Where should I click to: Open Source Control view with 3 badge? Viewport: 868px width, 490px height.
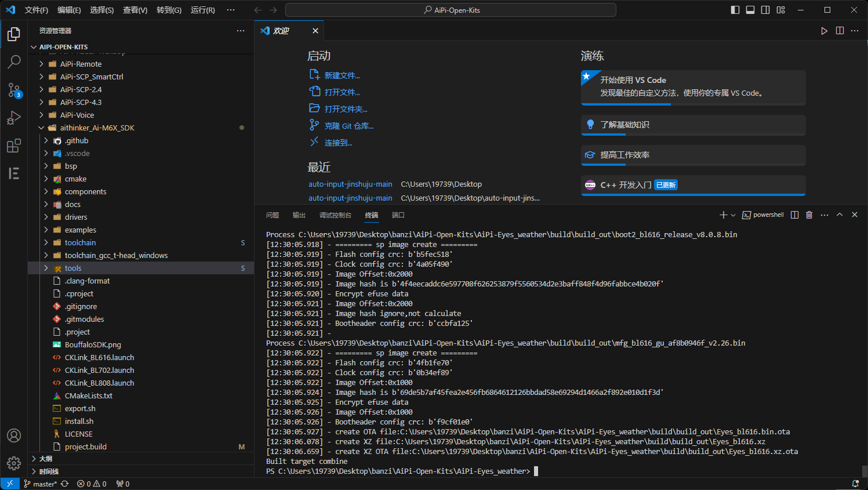pyautogui.click(x=14, y=90)
